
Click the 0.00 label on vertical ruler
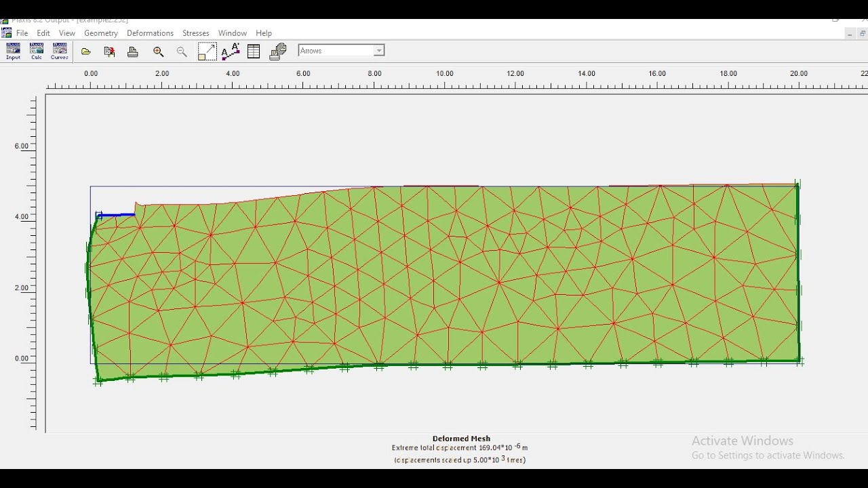pyautogui.click(x=22, y=359)
